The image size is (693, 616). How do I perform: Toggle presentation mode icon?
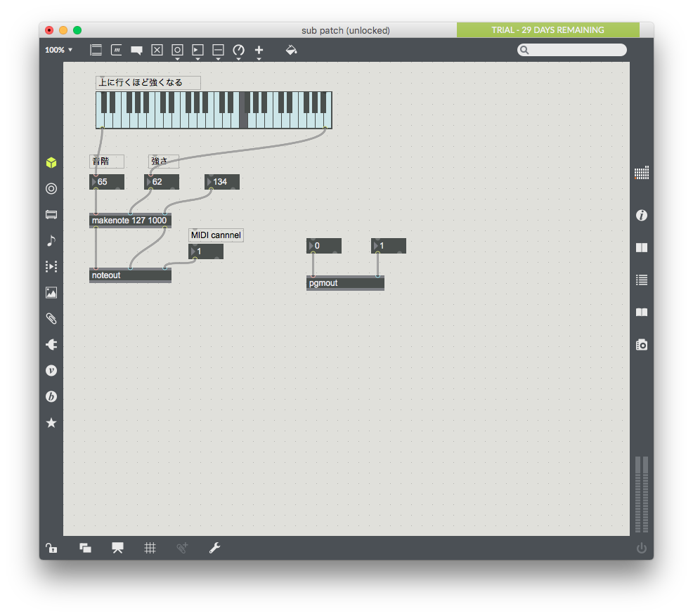(x=117, y=548)
